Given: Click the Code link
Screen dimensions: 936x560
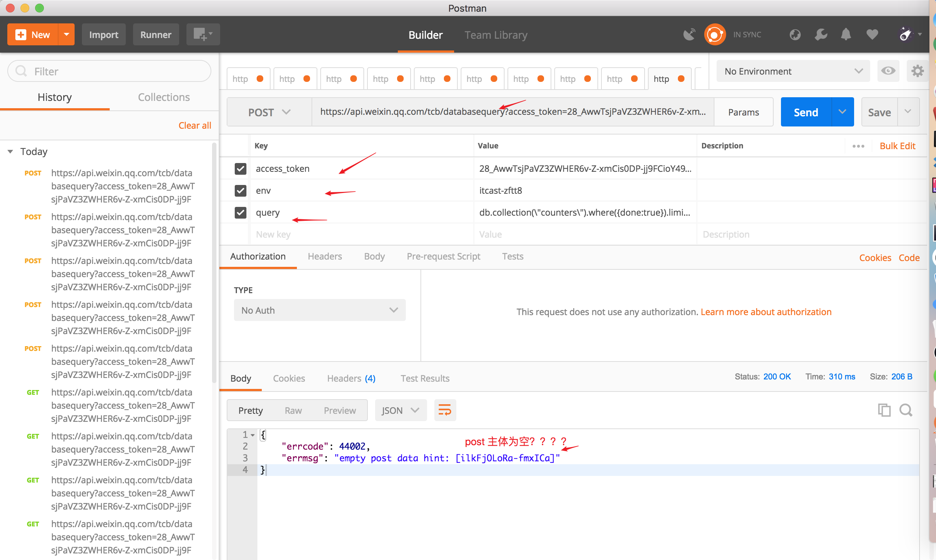Looking at the screenshot, I should pos(909,258).
